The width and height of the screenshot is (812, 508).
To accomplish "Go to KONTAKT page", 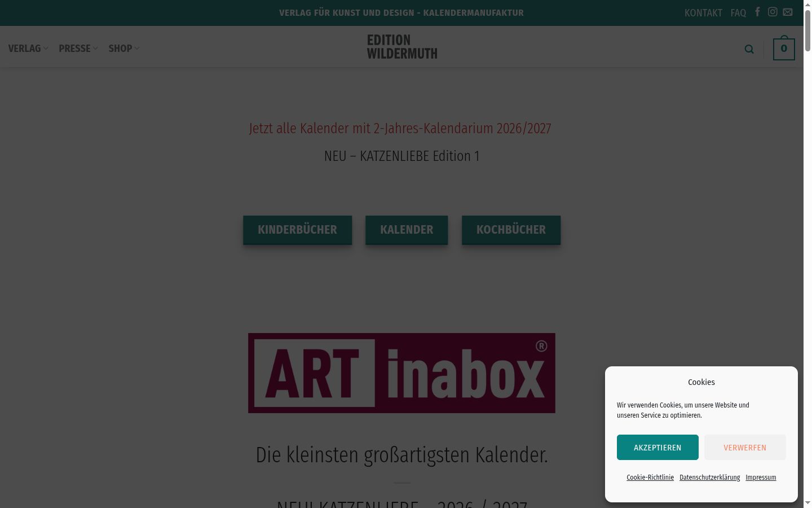I will pyautogui.click(x=703, y=13).
